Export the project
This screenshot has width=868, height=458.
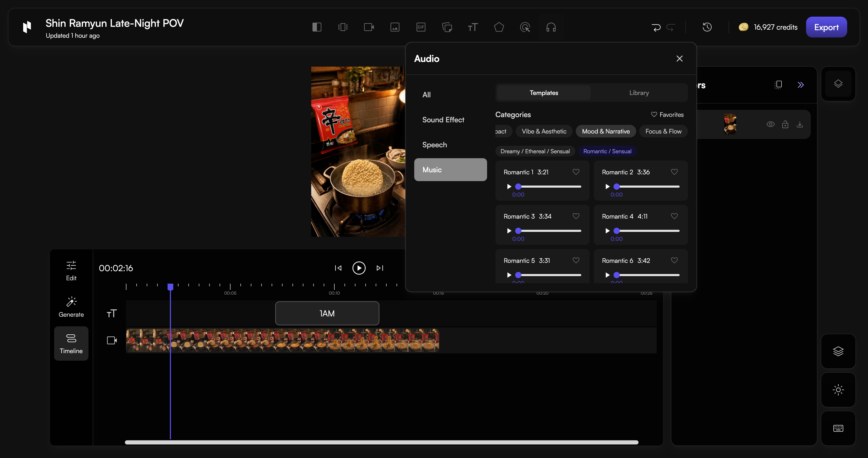click(826, 27)
